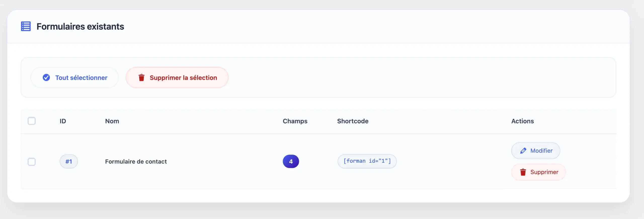
Task: Open the form editor via the Modifier label
Action: [x=541, y=151]
